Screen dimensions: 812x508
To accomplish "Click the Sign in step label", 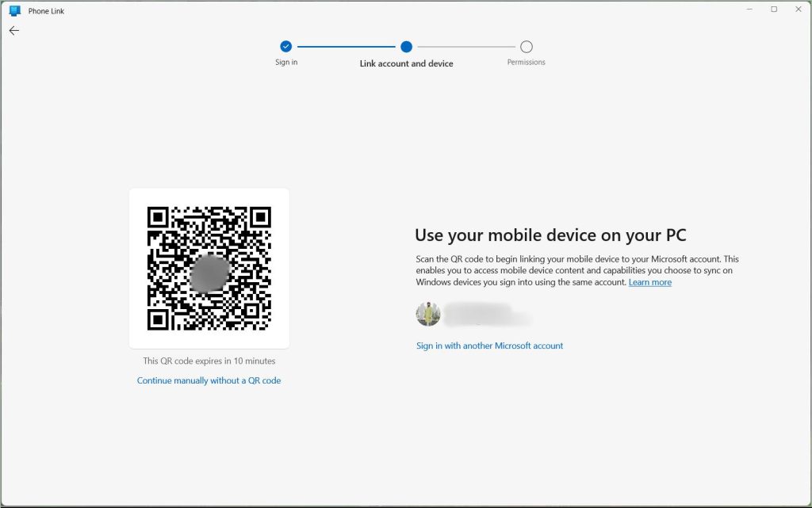I will coord(286,62).
